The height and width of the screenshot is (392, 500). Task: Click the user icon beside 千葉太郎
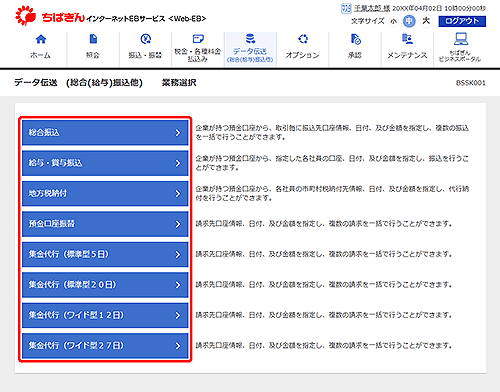coord(346,8)
